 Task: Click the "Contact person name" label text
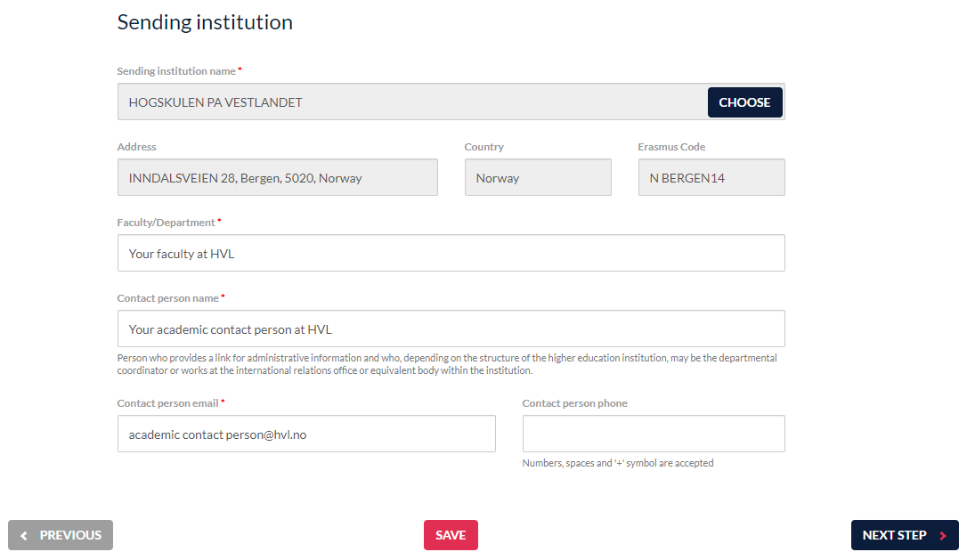[168, 298]
